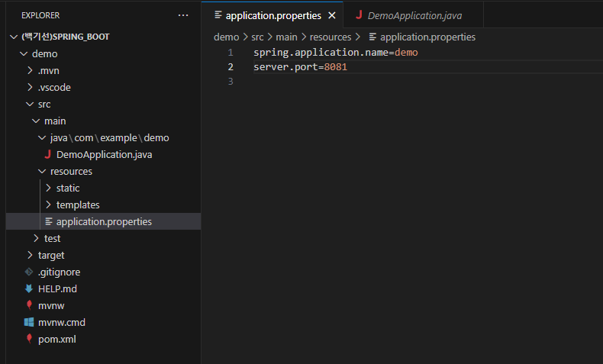Click the Windows icon beside mvnw.cmd
This screenshot has height=364, width=603.
pyautogui.click(x=29, y=323)
